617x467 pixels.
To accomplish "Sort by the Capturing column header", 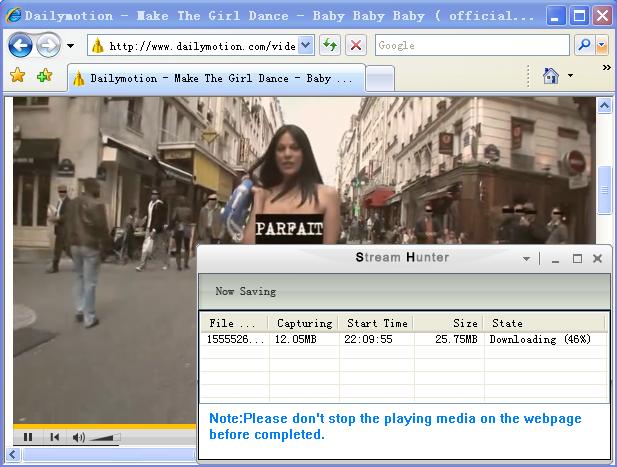I will point(304,323).
